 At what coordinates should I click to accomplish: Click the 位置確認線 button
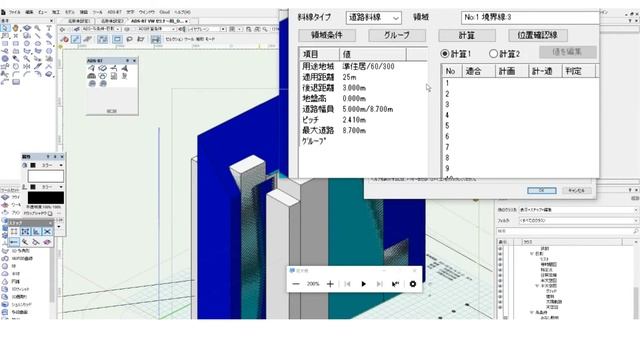(538, 35)
